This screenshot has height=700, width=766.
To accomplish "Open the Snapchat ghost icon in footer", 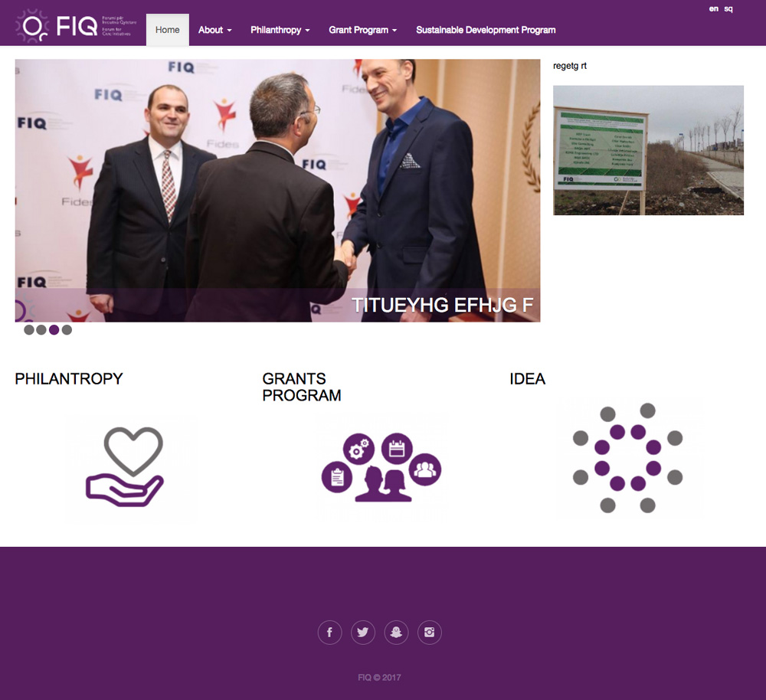I will click(x=396, y=632).
